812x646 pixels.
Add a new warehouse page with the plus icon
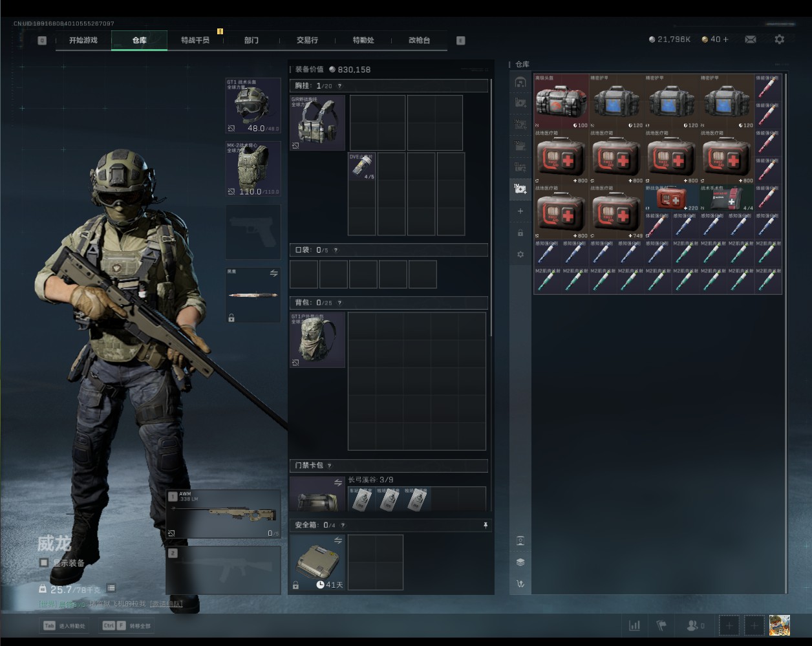click(520, 211)
